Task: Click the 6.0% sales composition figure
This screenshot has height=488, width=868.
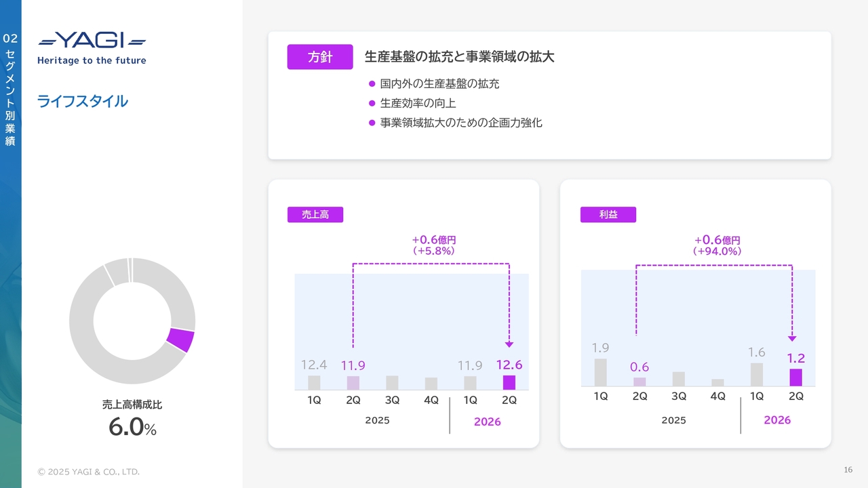Action: click(132, 428)
